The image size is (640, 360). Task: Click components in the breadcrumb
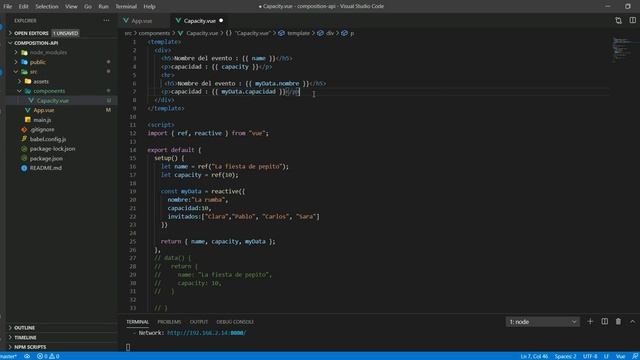click(x=154, y=33)
